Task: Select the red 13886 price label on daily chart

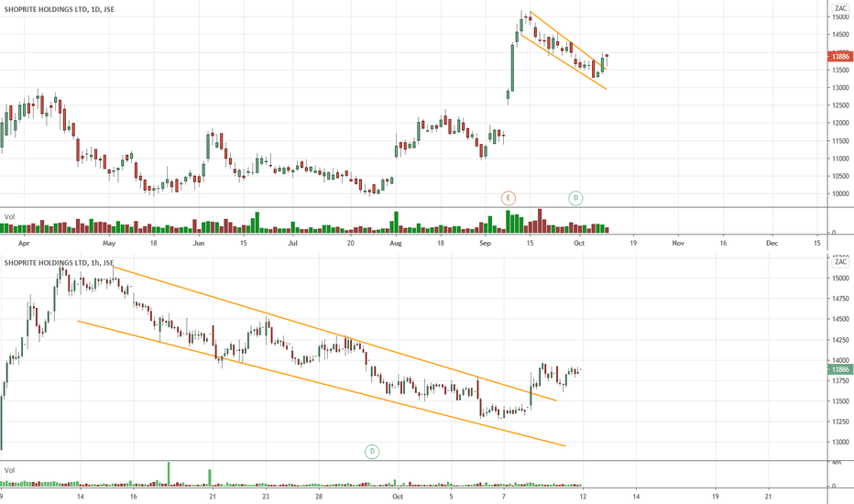Action: pos(840,56)
